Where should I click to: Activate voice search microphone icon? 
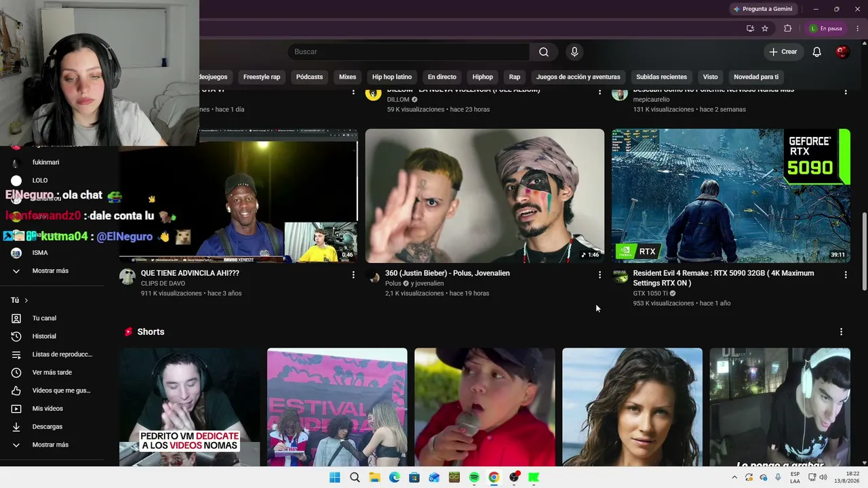[x=574, y=52]
